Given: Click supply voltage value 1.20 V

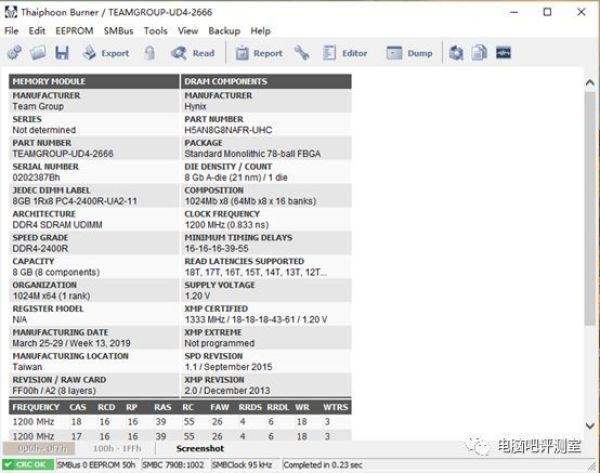Looking at the screenshot, I should pos(197,296).
